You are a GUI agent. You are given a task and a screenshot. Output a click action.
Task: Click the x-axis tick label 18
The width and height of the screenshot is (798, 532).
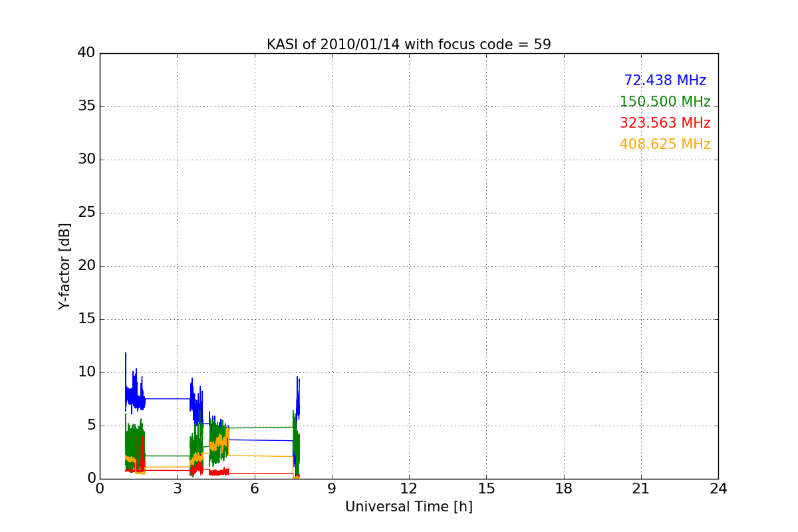point(564,489)
